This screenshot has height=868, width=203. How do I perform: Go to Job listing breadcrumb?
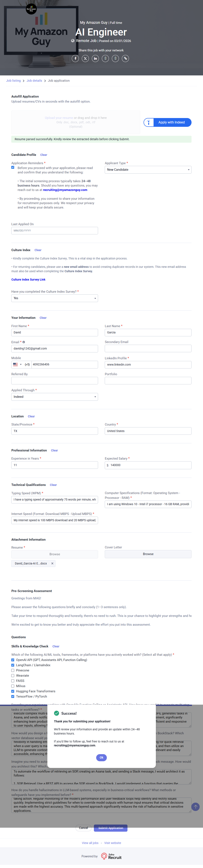(x=14, y=81)
